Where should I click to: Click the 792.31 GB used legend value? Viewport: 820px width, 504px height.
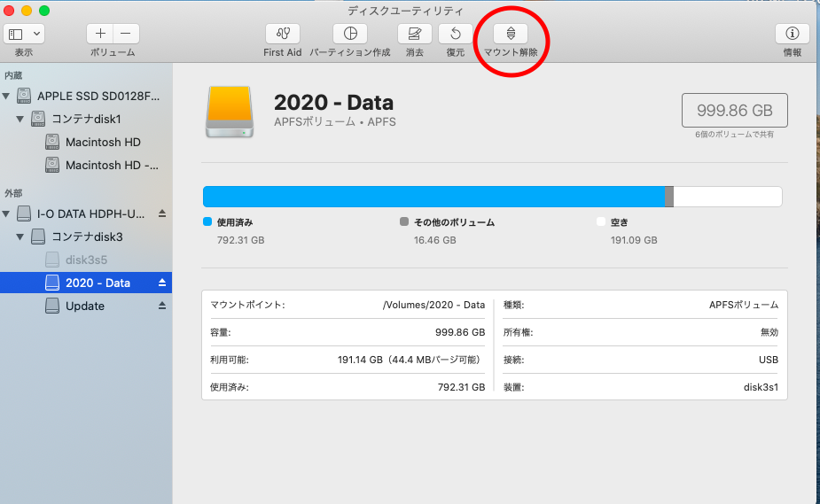[240, 240]
